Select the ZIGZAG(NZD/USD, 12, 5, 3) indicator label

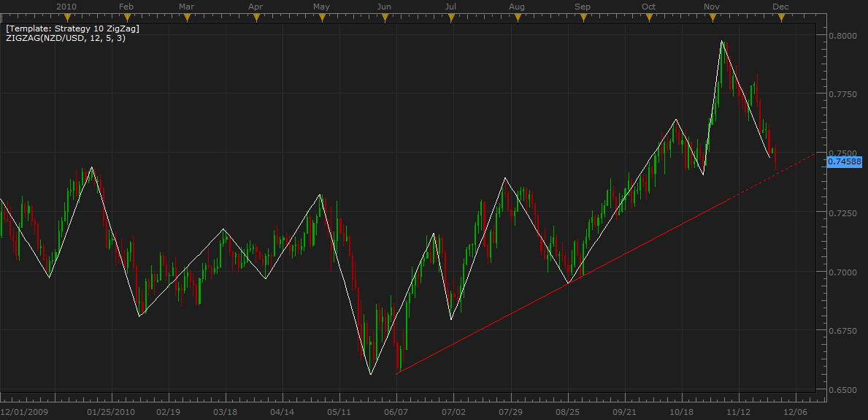point(66,38)
